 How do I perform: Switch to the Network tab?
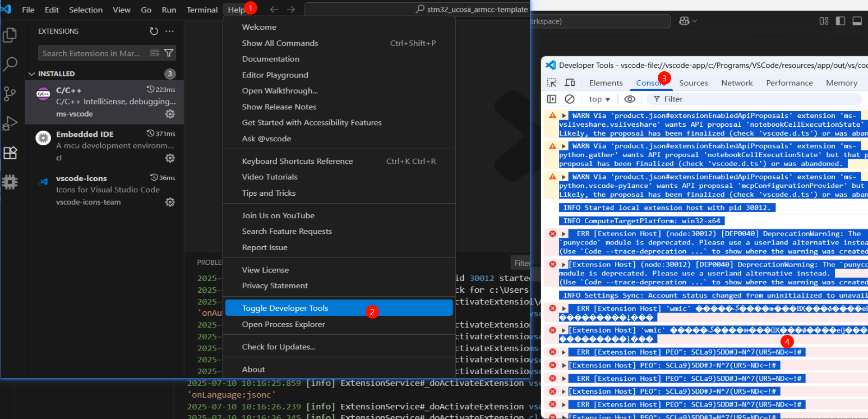(x=737, y=82)
